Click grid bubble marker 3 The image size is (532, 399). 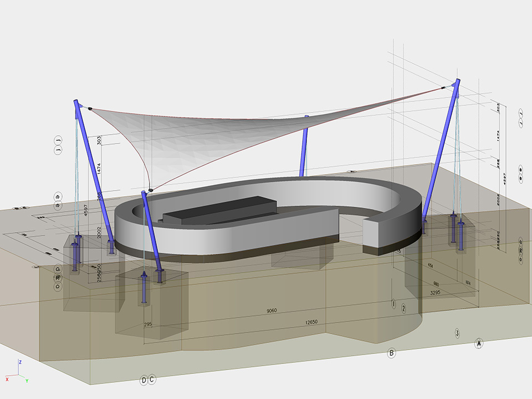(457, 333)
